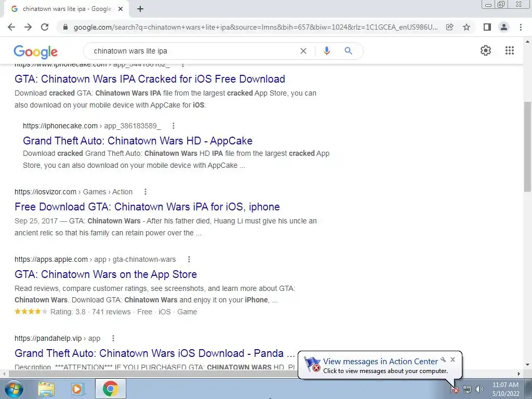Switch to Chrome on the taskbar

(110, 389)
